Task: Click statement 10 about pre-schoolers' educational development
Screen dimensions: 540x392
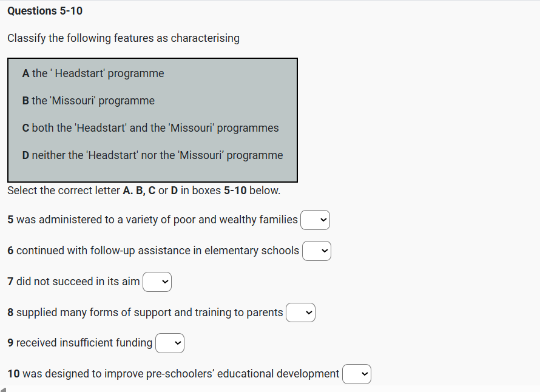Action: pyautogui.click(x=174, y=374)
